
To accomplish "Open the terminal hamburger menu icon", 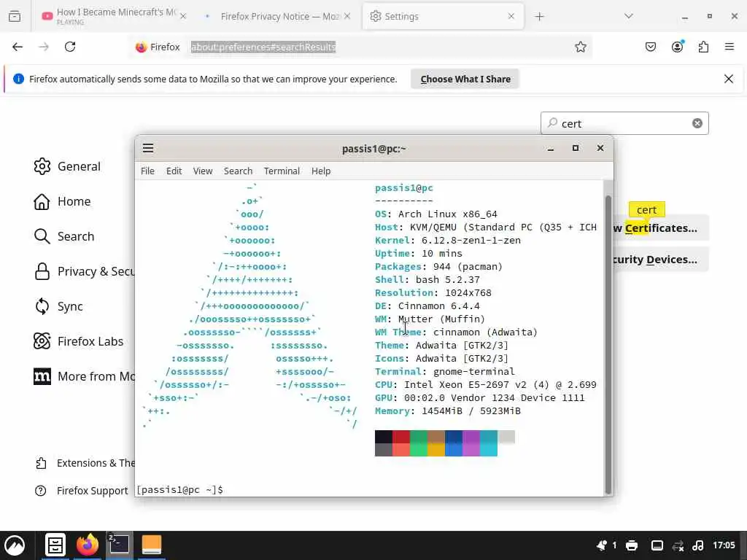I will 148,148.
